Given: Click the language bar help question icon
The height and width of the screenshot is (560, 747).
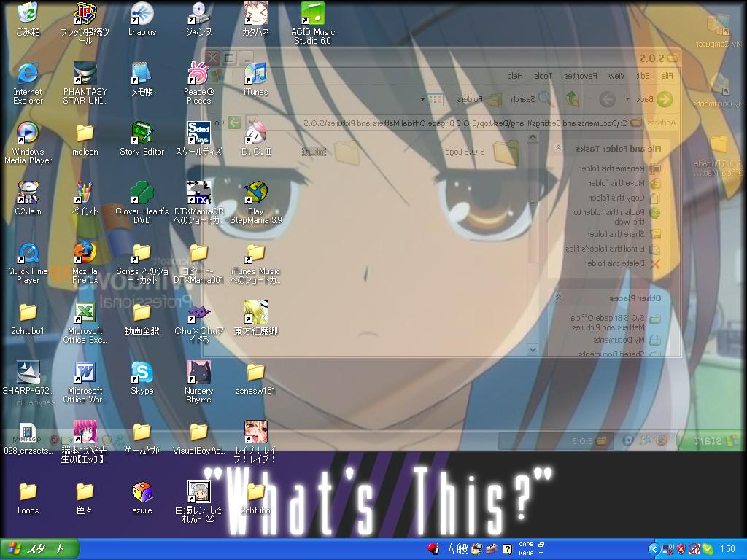Looking at the screenshot, I should 508,549.
